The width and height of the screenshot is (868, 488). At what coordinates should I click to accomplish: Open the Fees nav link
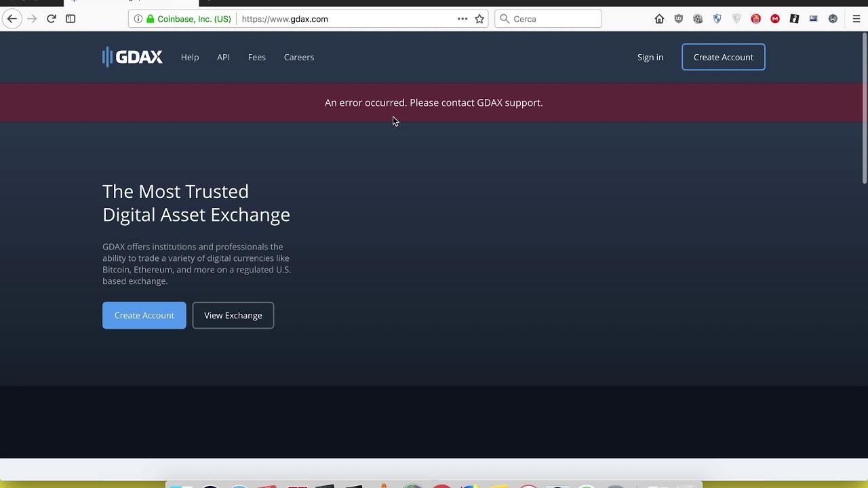257,57
